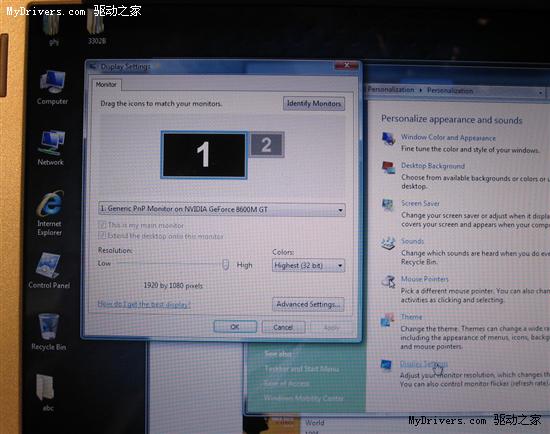The height and width of the screenshot is (434, 550).
Task: Confirm with the OK button
Action: coord(235,327)
